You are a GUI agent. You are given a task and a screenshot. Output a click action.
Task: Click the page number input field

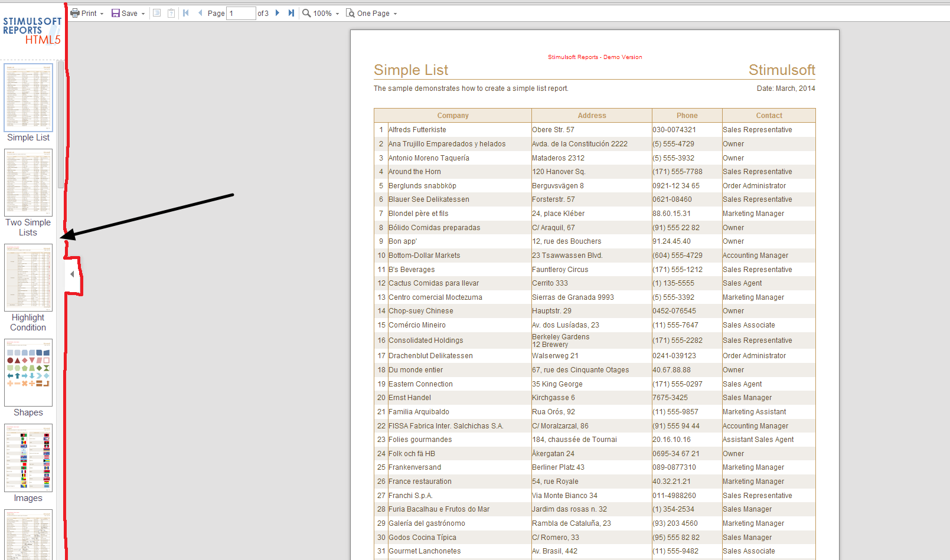coord(241,13)
